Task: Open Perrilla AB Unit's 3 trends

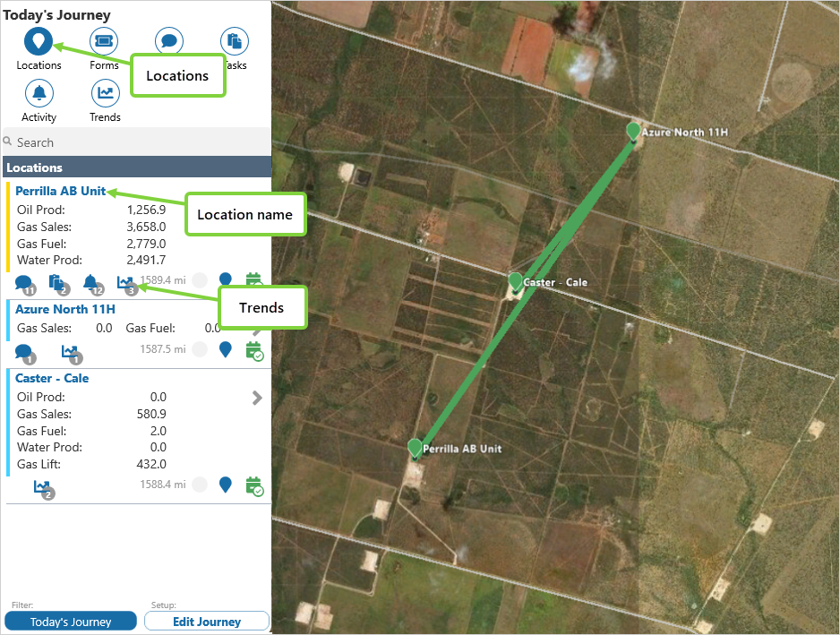Action: tap(126, 284)
